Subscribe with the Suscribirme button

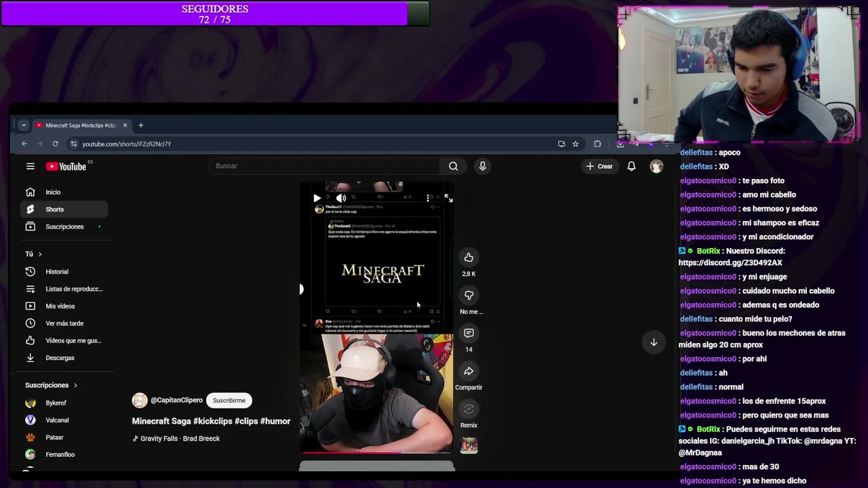(x=229, y=401)
